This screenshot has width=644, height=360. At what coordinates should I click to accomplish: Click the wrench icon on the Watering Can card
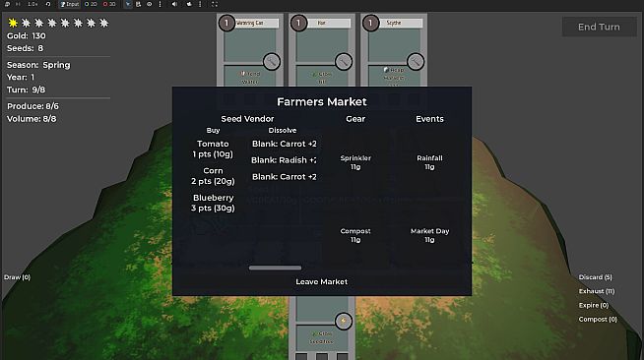tap(272, 62)
